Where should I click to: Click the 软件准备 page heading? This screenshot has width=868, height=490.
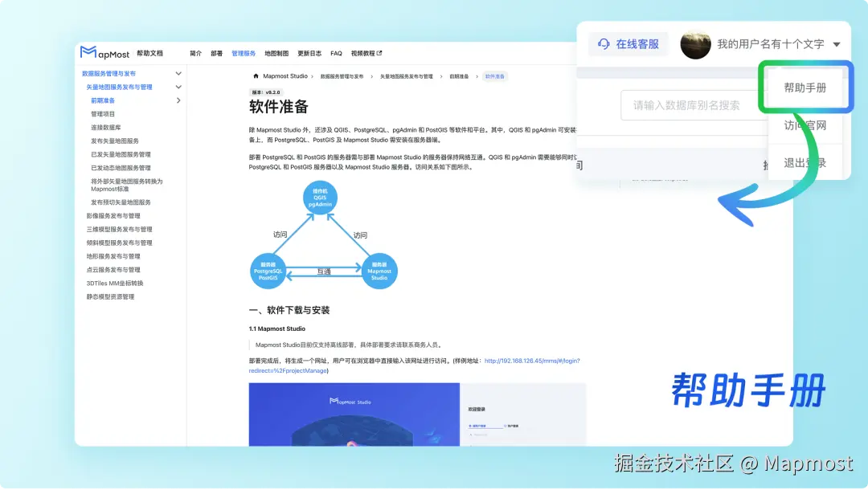click(278, 107)
